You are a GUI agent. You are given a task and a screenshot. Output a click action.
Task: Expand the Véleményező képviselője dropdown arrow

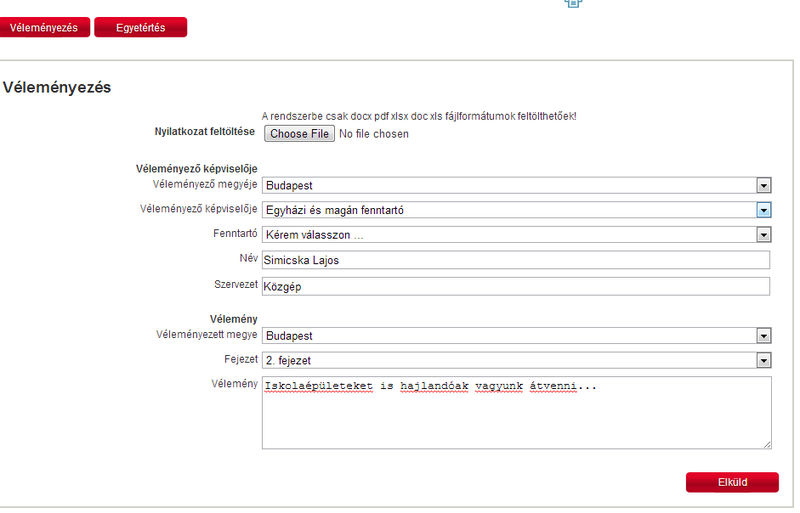click(x=763, y=210)
